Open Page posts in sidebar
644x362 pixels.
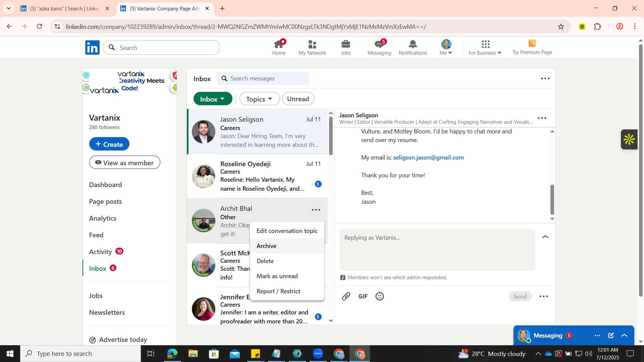point(105,201)
